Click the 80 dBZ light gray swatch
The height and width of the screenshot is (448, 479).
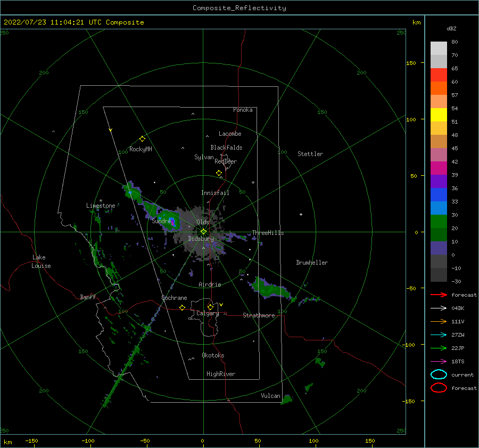coord(439,48)
